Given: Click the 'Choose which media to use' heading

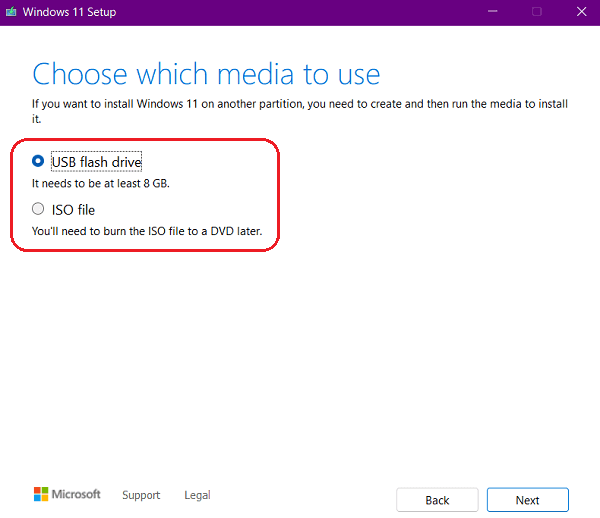Looking at the screenshot, I should (206, 74).
